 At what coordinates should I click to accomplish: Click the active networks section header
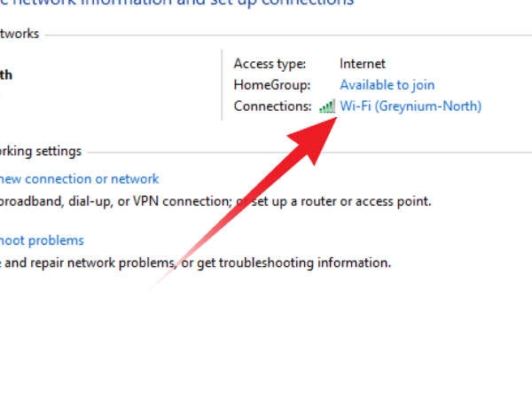[20, 34]
